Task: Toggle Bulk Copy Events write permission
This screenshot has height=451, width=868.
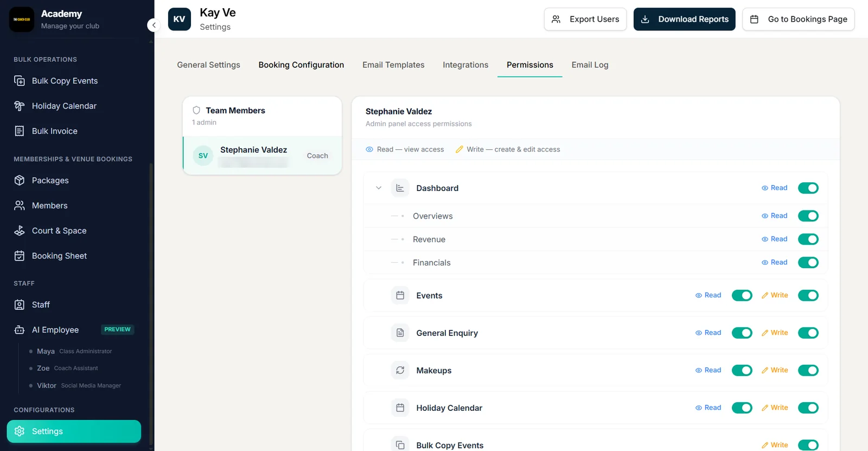Action: coord(808,445)
